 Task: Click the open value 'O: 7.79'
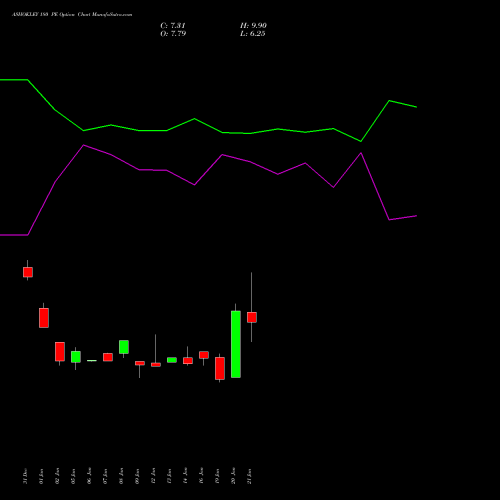173,34
